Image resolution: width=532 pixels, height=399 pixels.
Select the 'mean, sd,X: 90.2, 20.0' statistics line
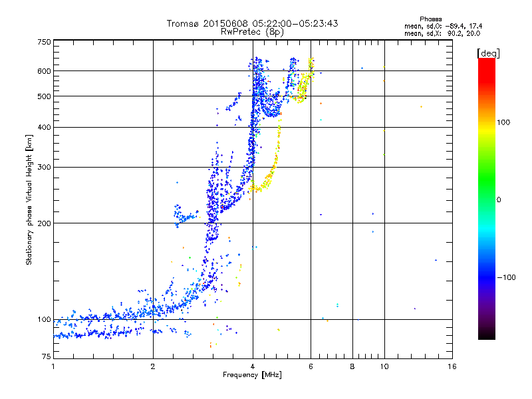[442, 33]
